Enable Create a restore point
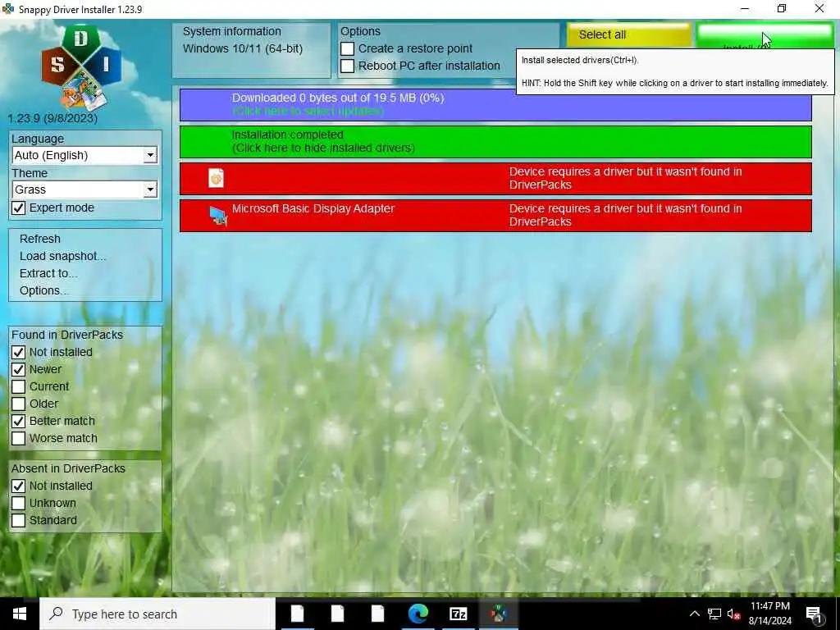The width and height of the screenshot is (840, 630). tap(347, 48)
